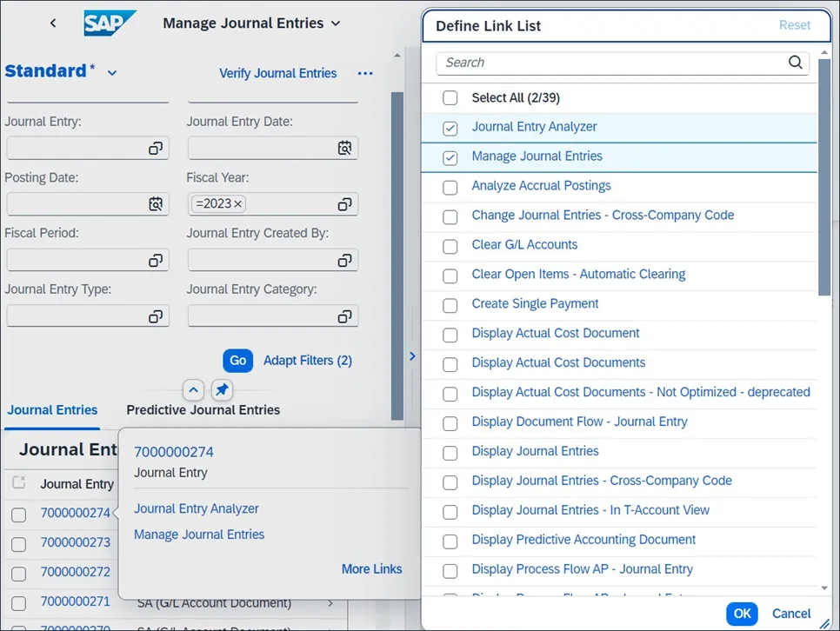Open journal entry 7000000273 in the table

[76, 542]
